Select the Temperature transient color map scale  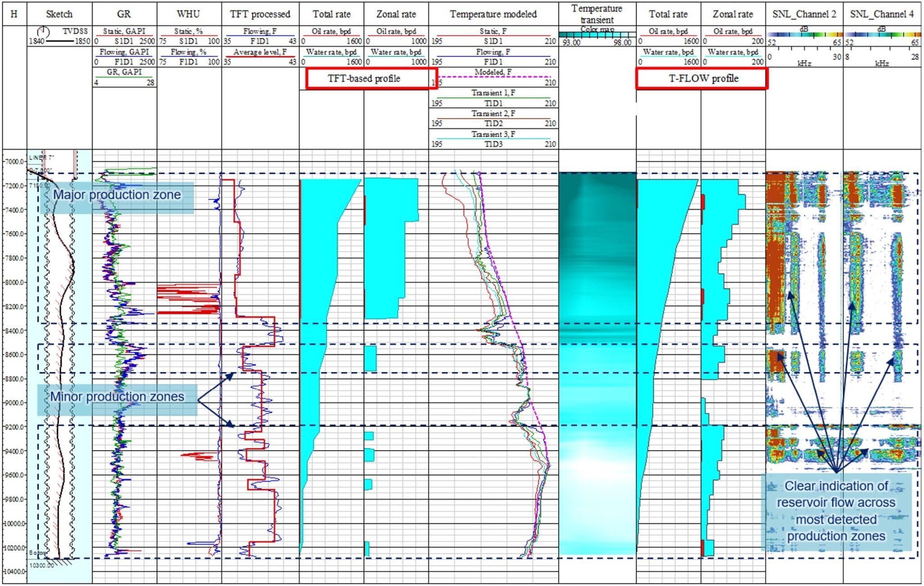596,34
